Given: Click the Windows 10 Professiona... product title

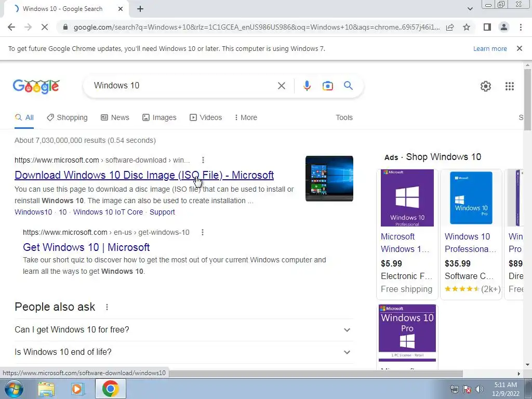Looking at the screenshot, I should (x=470, y=243).
